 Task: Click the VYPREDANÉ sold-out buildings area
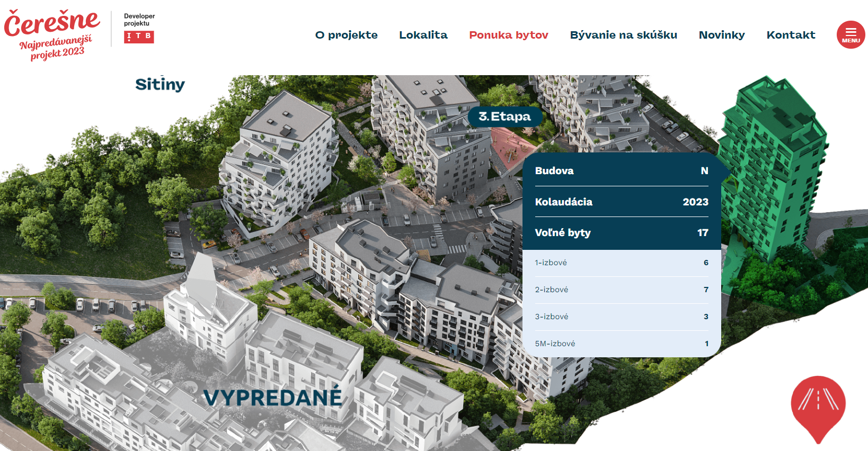point(272,398)
